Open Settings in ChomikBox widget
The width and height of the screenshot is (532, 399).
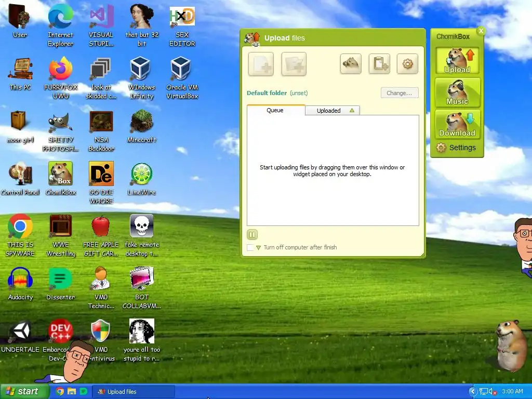(456, 148)
